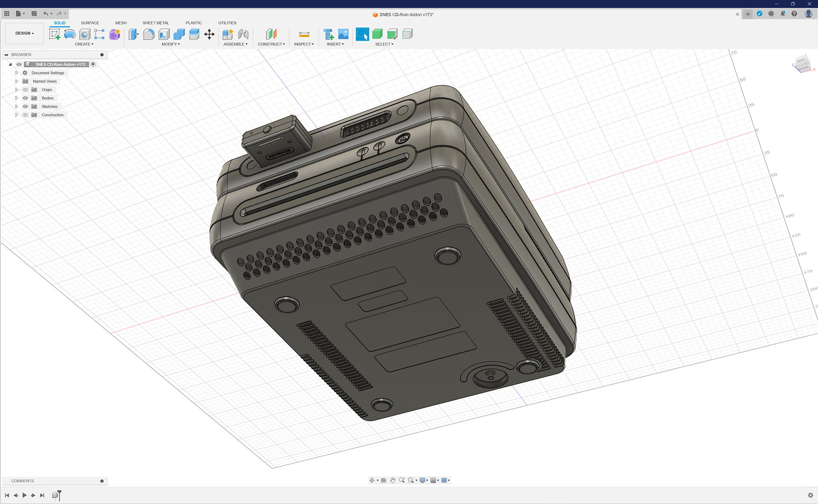Hide the Bodies folder
The width and height of the screenshot is (818, 504).
pos(25,98)
